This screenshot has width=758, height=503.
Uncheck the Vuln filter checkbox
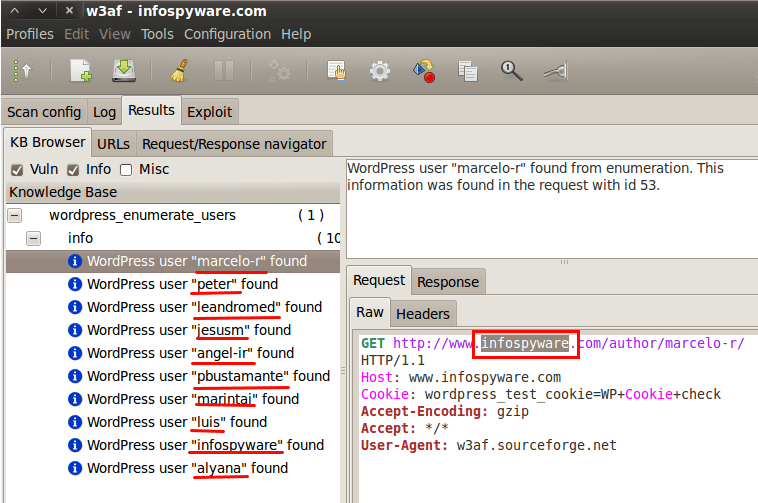[x=16, y=170]
